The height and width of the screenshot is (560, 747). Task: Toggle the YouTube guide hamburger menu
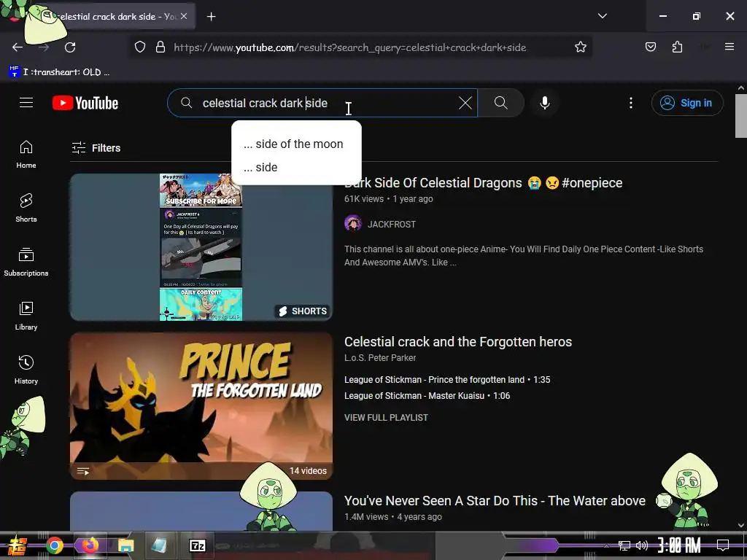(26, 103)
